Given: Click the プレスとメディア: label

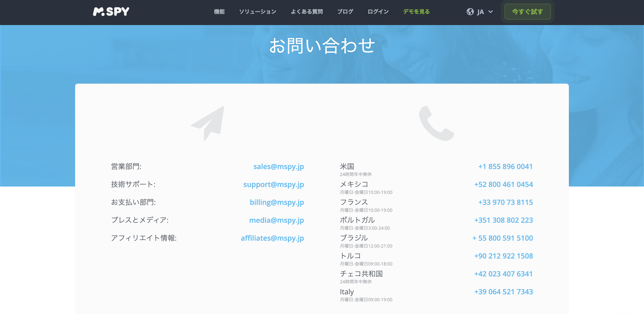Looking at the screenshot, I should pos(140,220).
